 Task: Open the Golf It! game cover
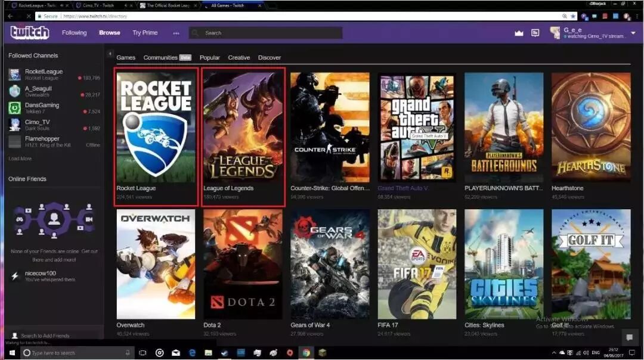pyautogui.click(x=591, y=264)
